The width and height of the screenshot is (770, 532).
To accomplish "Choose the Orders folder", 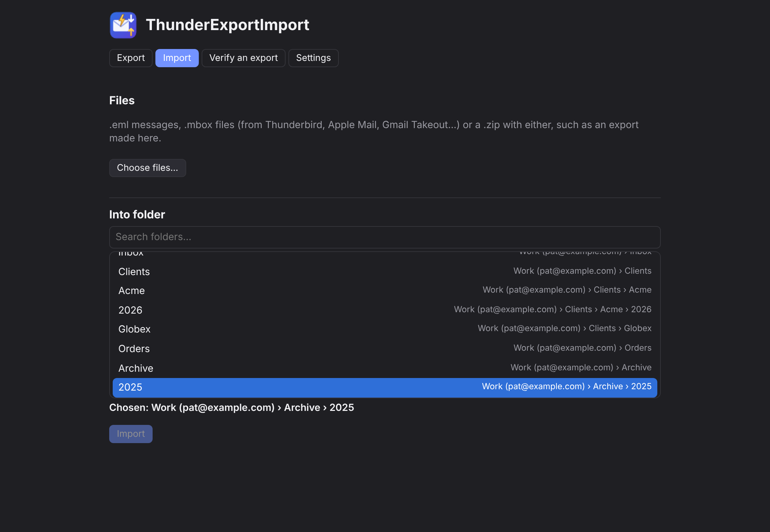I will coord(385,349).
